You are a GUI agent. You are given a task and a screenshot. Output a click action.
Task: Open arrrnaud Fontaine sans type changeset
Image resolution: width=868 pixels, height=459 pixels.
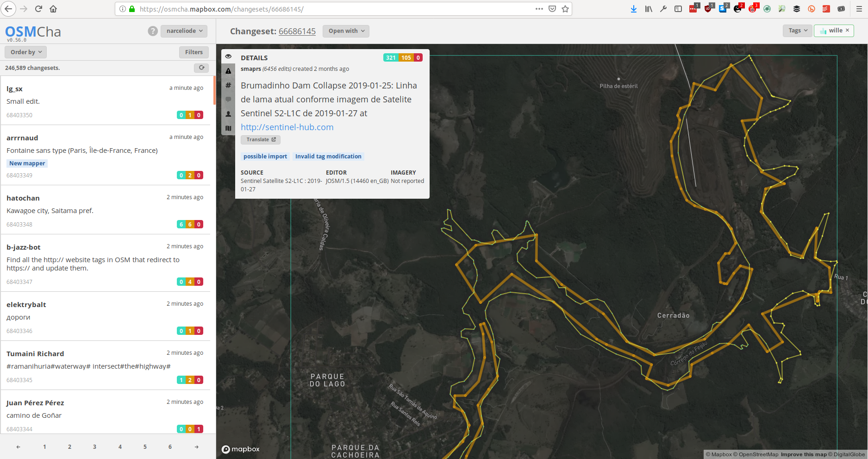[x=106, y=155]
